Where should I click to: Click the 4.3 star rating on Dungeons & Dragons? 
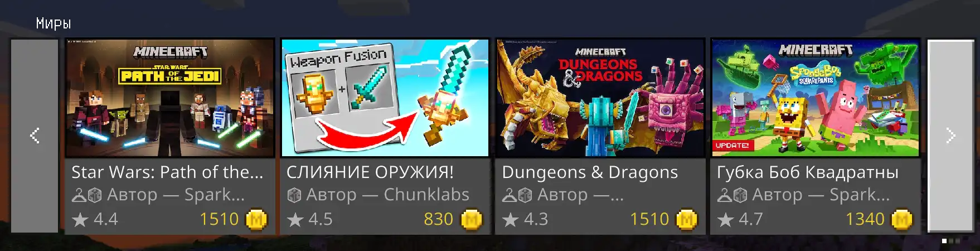tap(526, 219)
